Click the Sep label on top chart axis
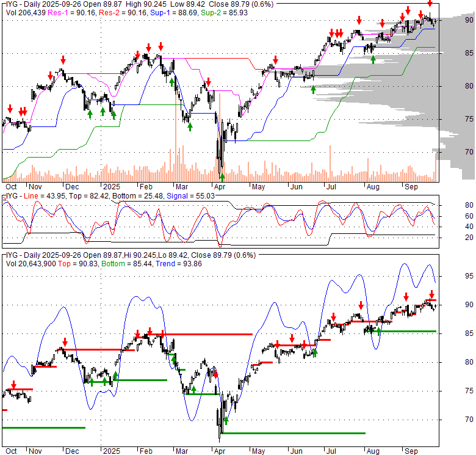476x455 pixels. 411,187
